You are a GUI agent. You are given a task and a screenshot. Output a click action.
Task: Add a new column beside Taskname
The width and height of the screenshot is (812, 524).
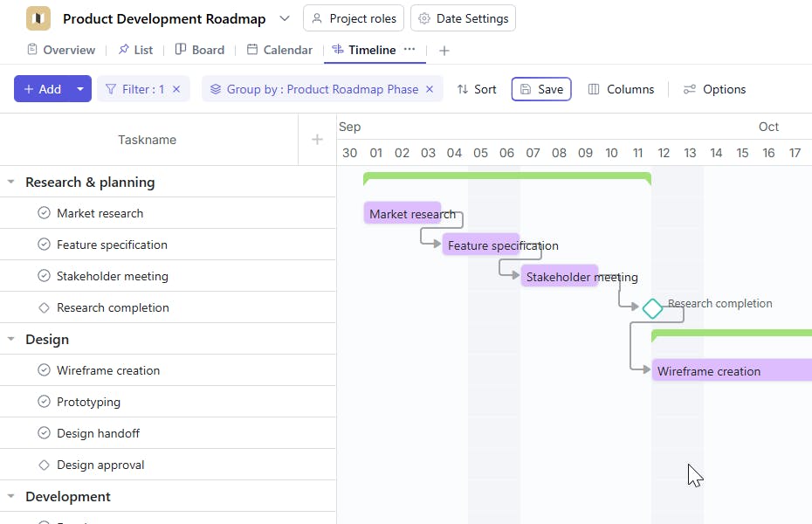[317, 140]
